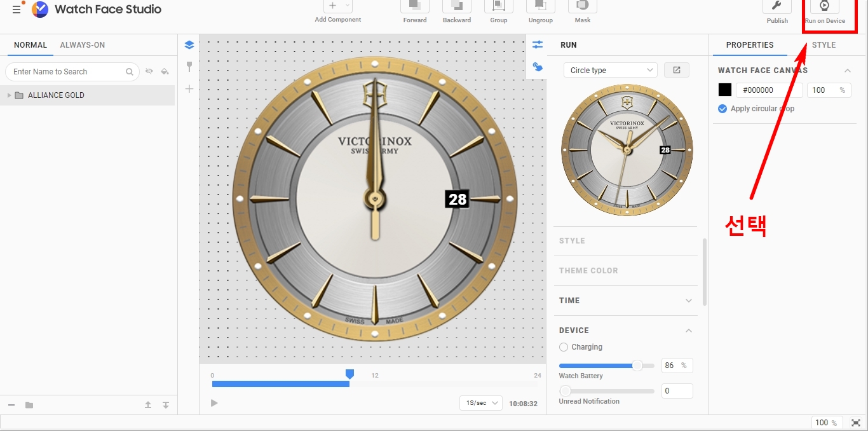Open the black canvas color swatch
868x431 pixels.
725,90
